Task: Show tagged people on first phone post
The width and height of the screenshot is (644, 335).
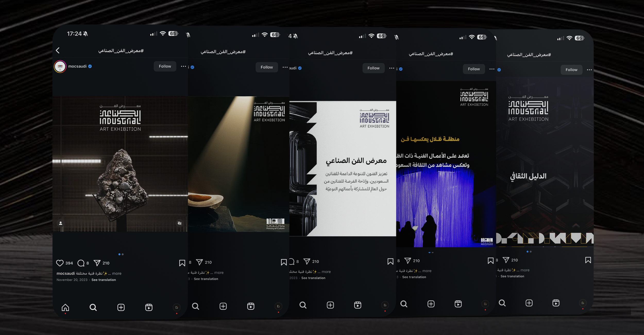Action: pos(61,223)
